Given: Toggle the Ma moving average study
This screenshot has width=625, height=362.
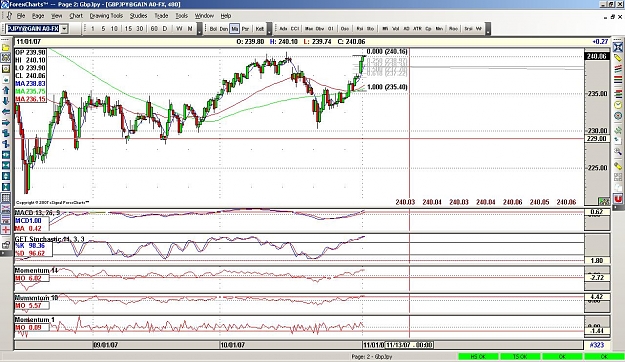Looking at the screenshot, I should 234,29.
